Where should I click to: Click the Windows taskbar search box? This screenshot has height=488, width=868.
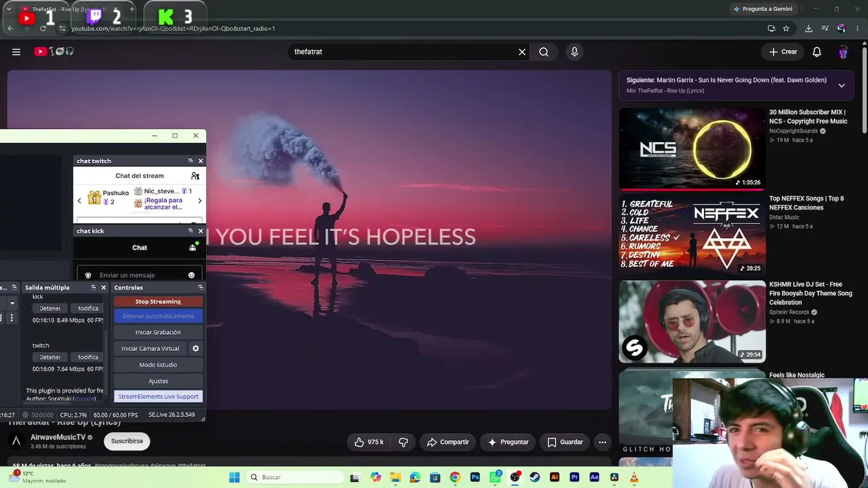point(294,477)
